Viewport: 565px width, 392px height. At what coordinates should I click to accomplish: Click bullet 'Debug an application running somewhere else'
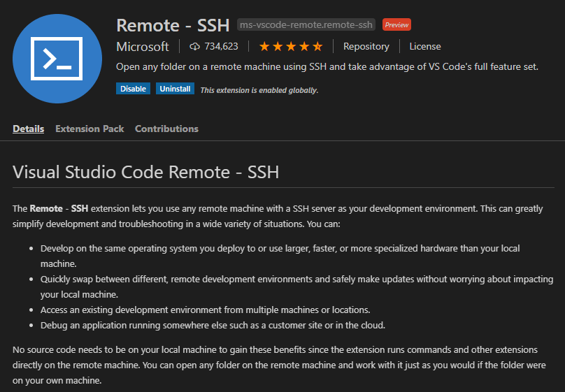pyautogui.click(x=213, y=325)
